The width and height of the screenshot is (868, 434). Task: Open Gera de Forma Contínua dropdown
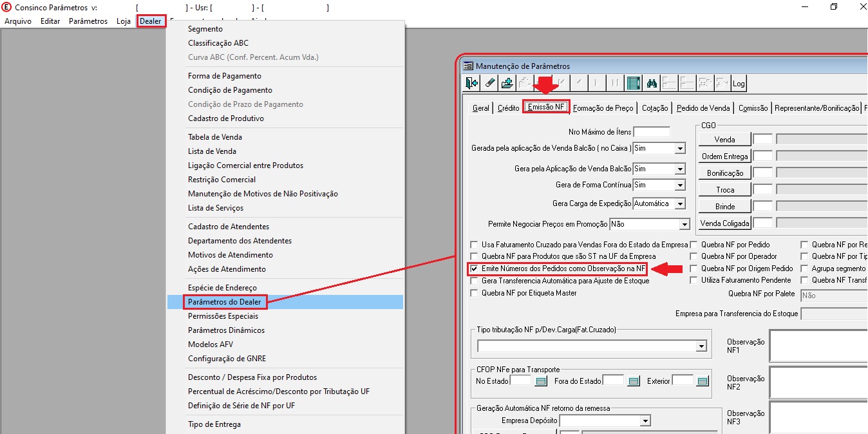tap(679, 185)
